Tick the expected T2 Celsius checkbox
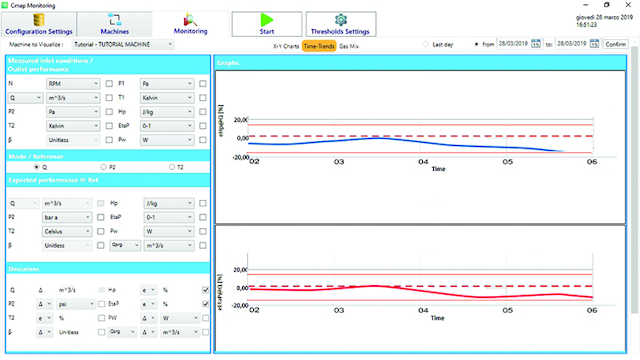 point(101,231)
